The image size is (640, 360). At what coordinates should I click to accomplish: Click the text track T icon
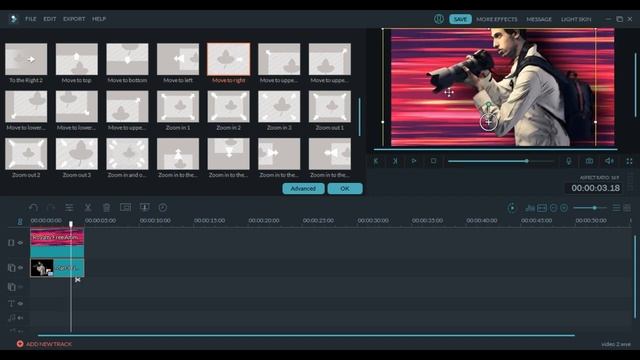(11, 303)
